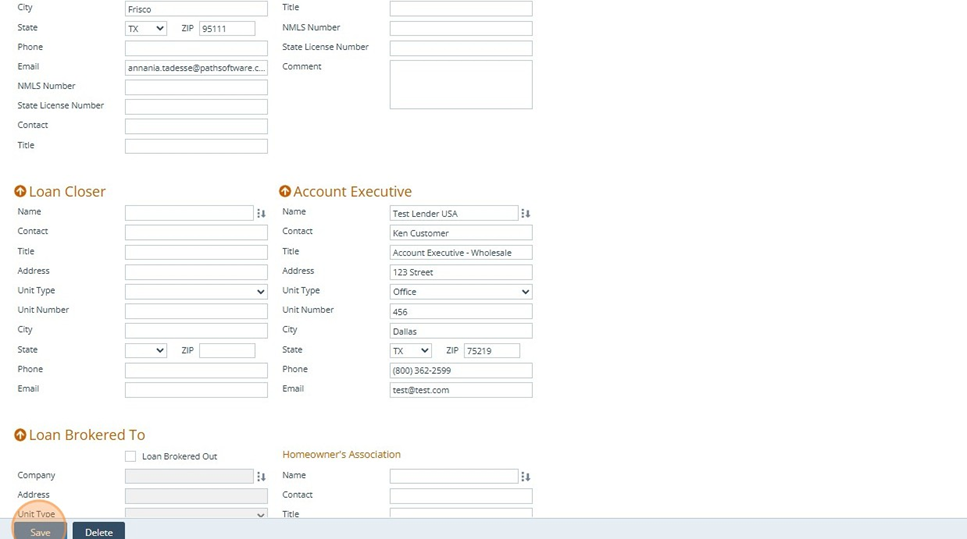Click the Account Executive Phone field

(x=461, y=370)
